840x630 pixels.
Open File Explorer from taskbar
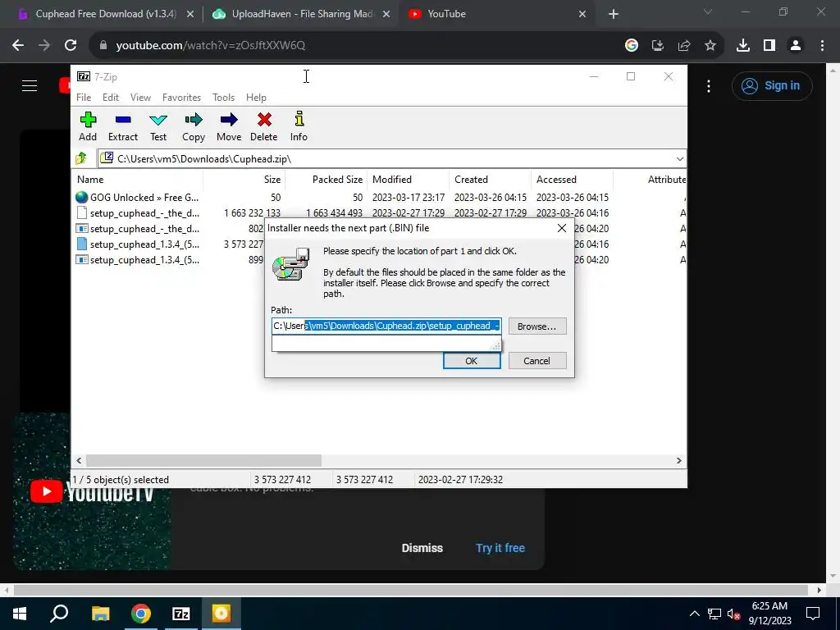[x=100, y=614]
